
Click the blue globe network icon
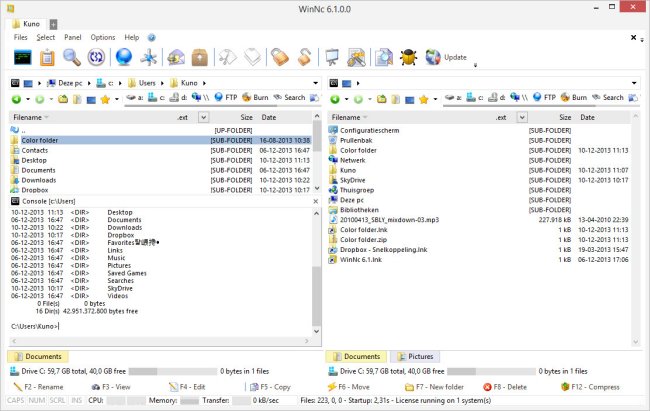point(124,57)
